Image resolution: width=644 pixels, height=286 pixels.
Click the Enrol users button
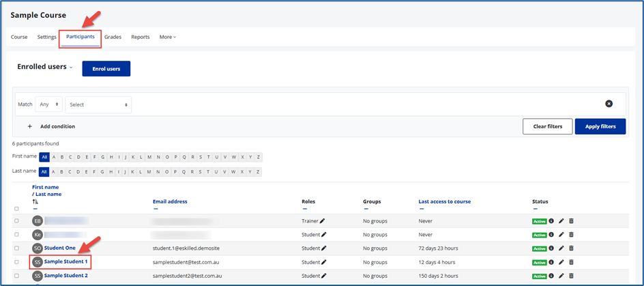tap(106, 69)
